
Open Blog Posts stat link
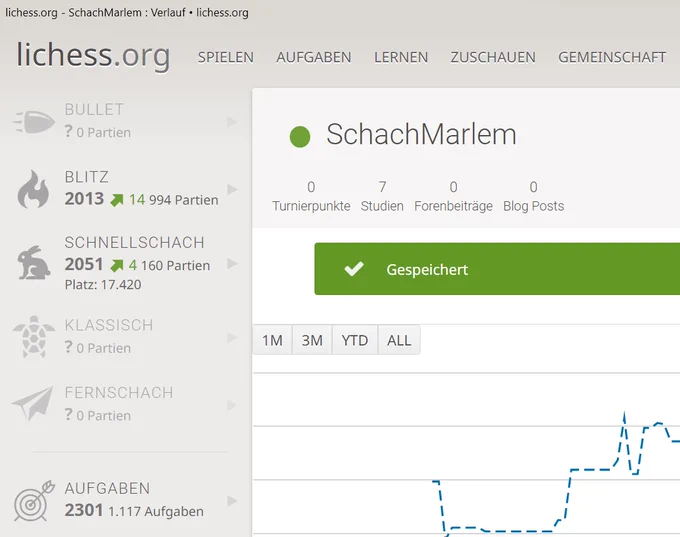pyautogui.click(x=533, y=196)
